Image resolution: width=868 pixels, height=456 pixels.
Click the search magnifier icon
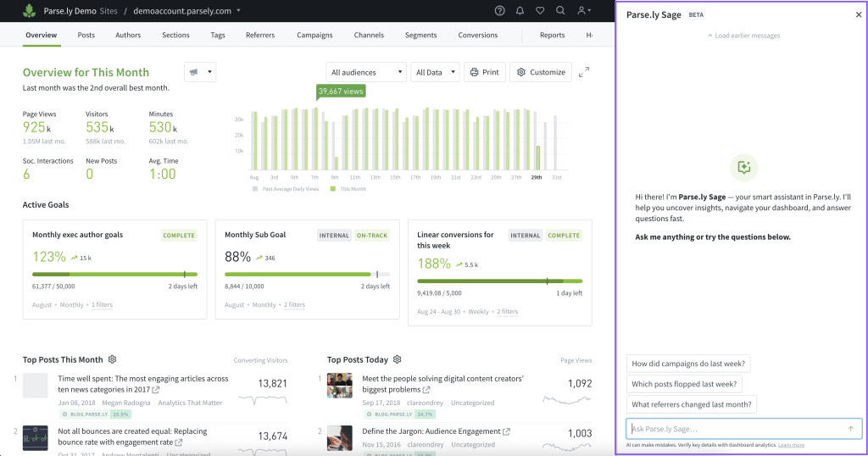560,11
